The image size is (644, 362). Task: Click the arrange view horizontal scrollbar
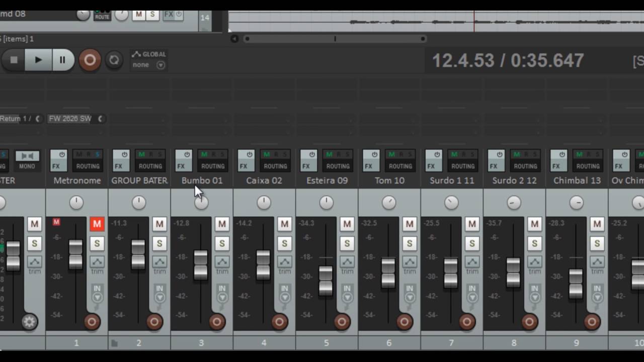(335, 39)
